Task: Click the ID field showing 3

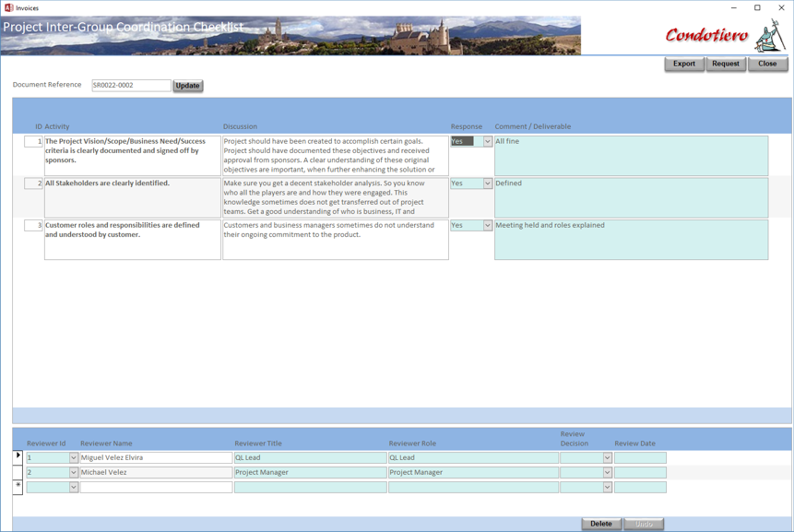Action: pos(33,225)
